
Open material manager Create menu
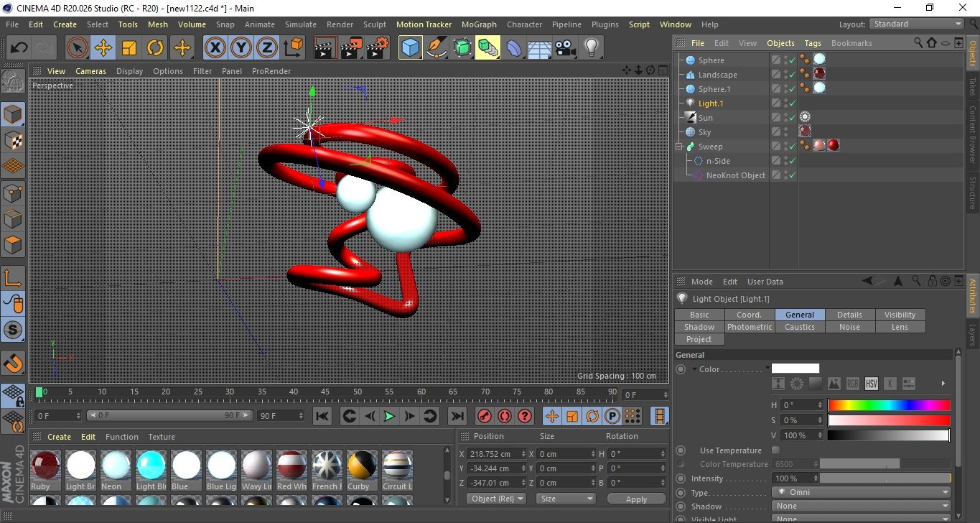tap(60, 437)
